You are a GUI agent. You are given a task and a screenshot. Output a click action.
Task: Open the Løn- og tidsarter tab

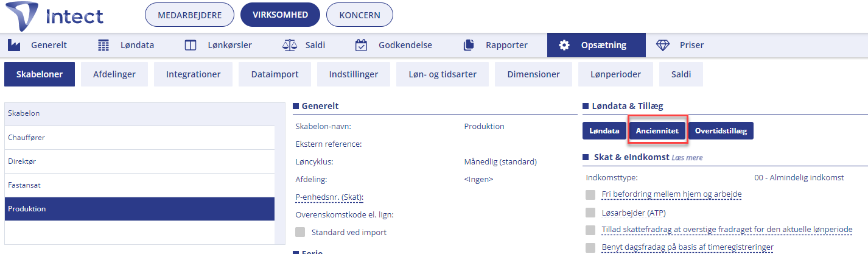pyautogui.click(x=443, y=74)
